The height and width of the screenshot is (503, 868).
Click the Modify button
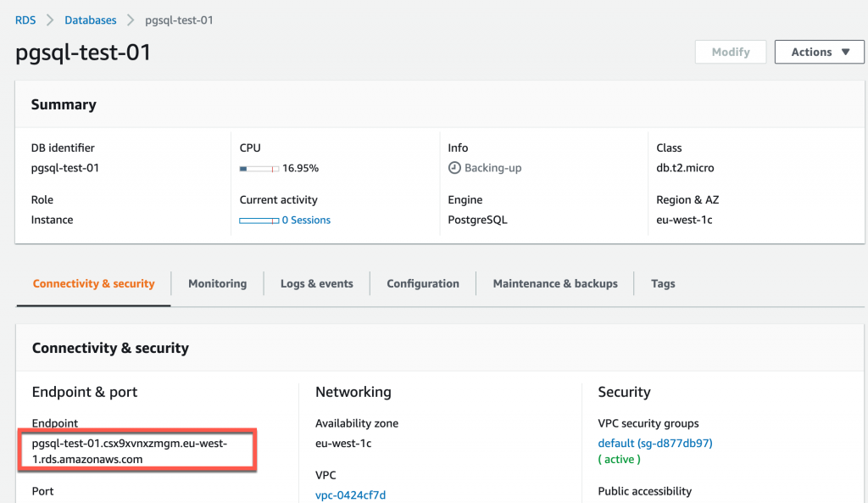(x=730, y=52)
